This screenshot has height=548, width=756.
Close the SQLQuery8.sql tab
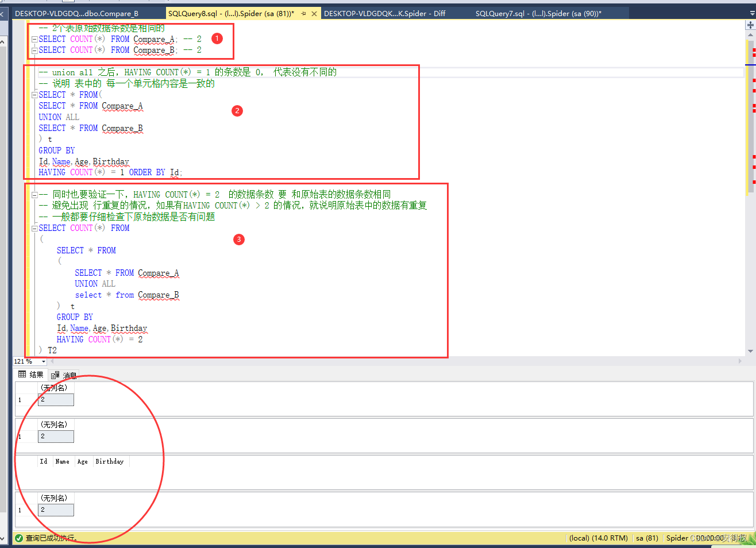click(x=314, y=13)
